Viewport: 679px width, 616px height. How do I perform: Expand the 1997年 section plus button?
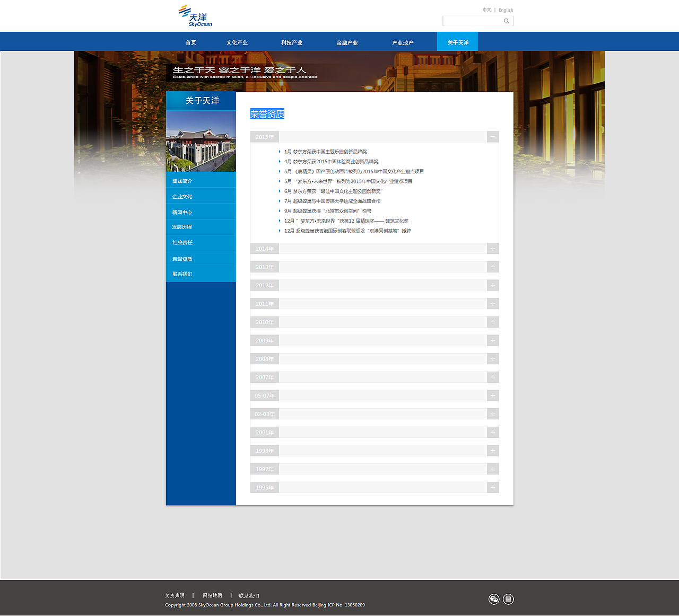[x=493, y=469]
